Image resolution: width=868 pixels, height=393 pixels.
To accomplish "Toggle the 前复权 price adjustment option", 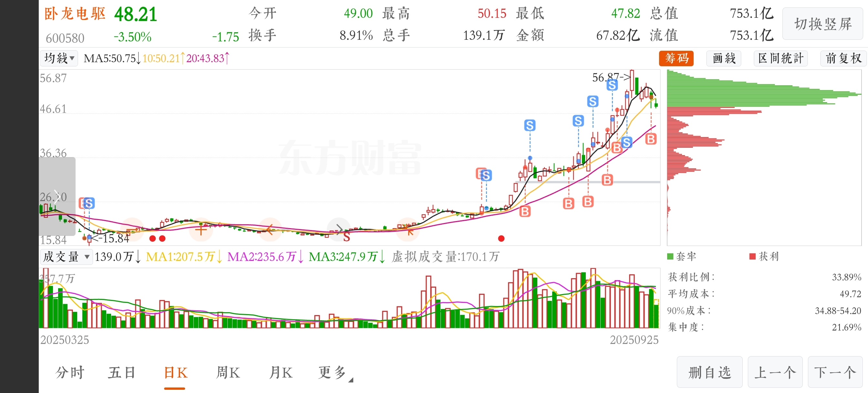I will 843,58.
